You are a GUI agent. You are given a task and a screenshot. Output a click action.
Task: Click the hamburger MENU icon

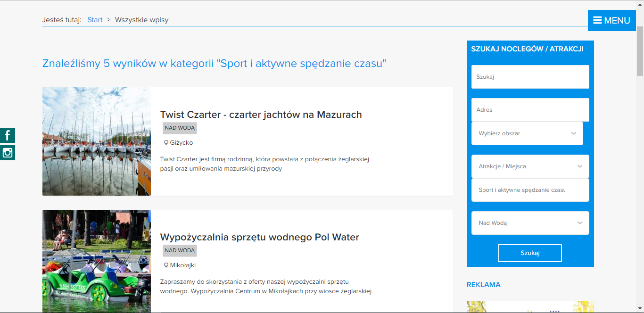coord(597,20)
